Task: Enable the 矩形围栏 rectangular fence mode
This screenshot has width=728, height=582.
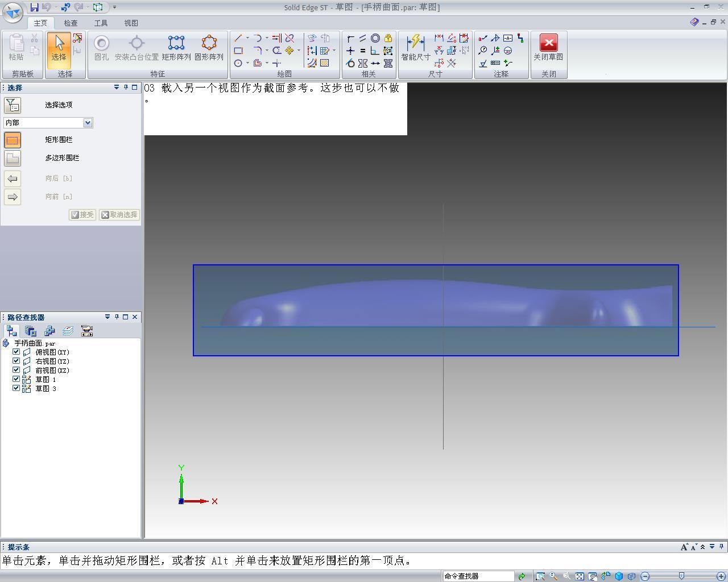Action: 13,140
